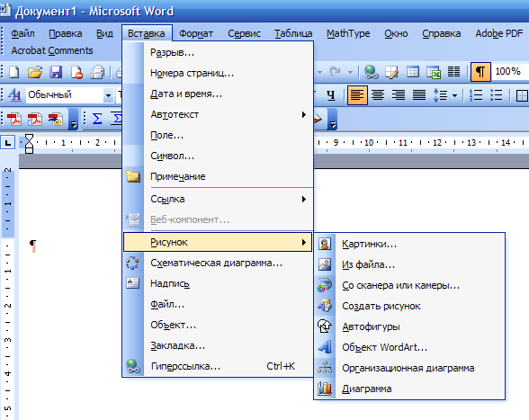Choose Схематическая диаграмма… entry
The height and width of the screenshot is (420, 529).
(218, 263)
